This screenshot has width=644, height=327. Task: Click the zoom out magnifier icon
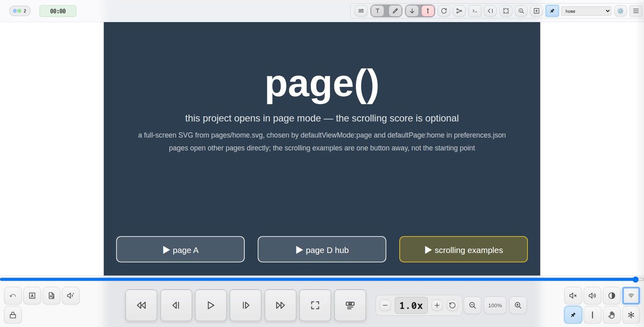472,305
